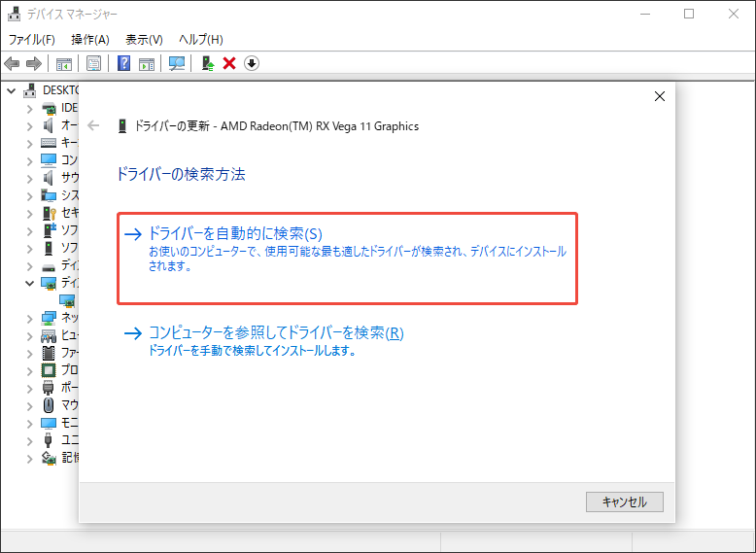Select the network adapters icon
Viewport: 756px width, 553px height.
tap(49, 317)
